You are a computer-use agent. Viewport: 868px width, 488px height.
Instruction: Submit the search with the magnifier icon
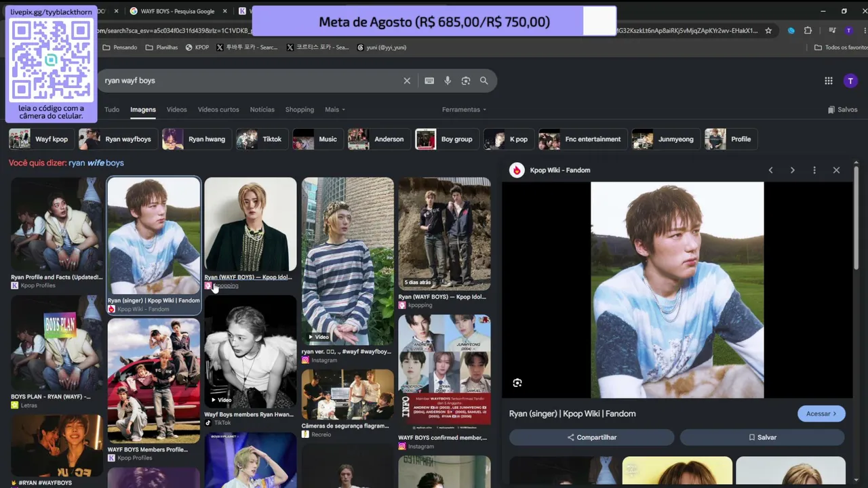tap(484, 81)
